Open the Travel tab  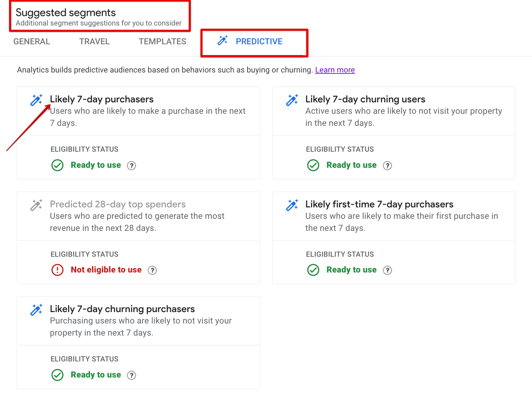pyautogui.click(x=94, y=42)
